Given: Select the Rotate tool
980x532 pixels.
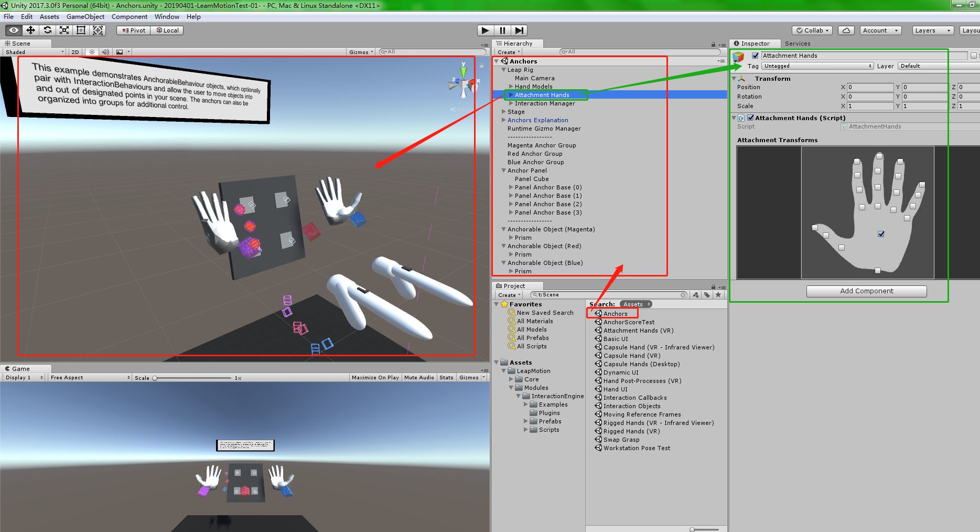Looking at the screenshot, I should 47,30.
